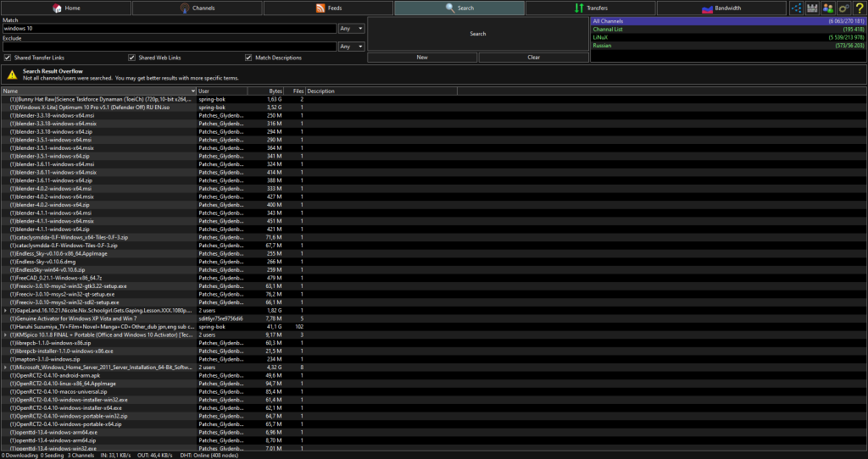The image size is (868, 459).
Task: Uncheck Match Descriptions checkbox
Action: click(x=248, y=58)
